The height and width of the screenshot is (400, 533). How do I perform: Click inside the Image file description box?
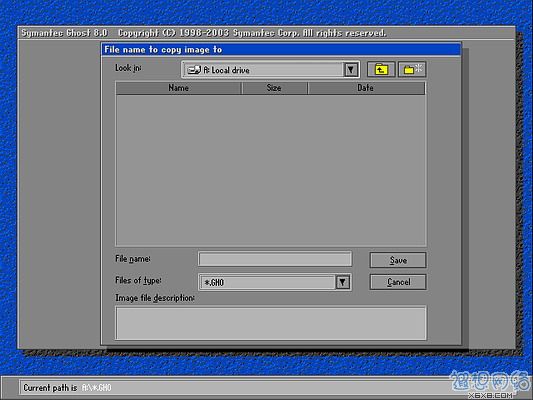tap(271, 323)
